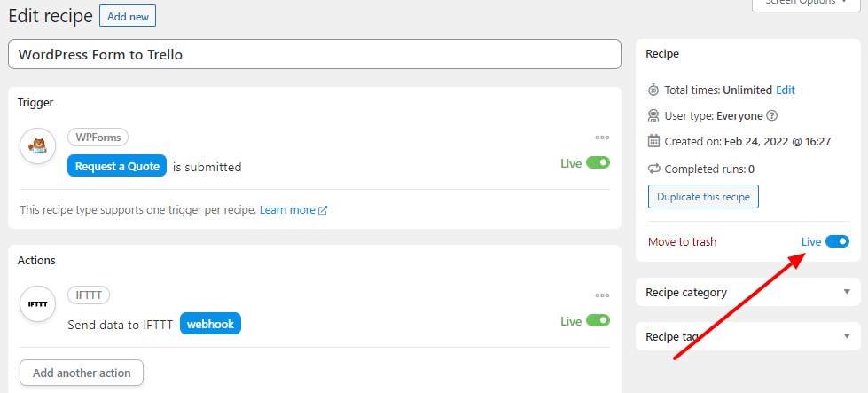This screenshot has width=868, height=393.
Task: Click the User type help question-mark icon
Action: click(x=772, y=116)
